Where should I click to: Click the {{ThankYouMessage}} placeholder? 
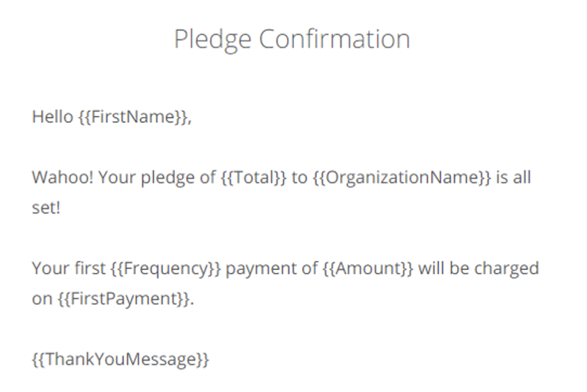point(121,360)
